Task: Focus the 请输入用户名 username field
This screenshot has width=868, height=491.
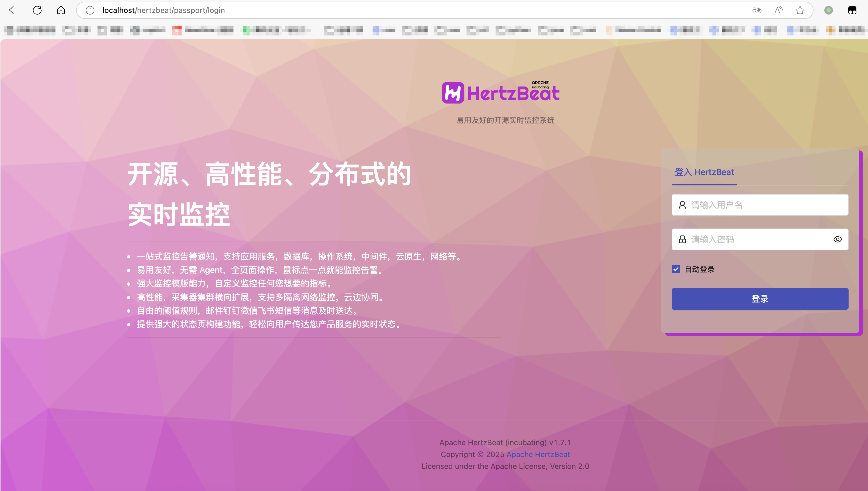Action: pyautogui.click(x=760, y=205)
